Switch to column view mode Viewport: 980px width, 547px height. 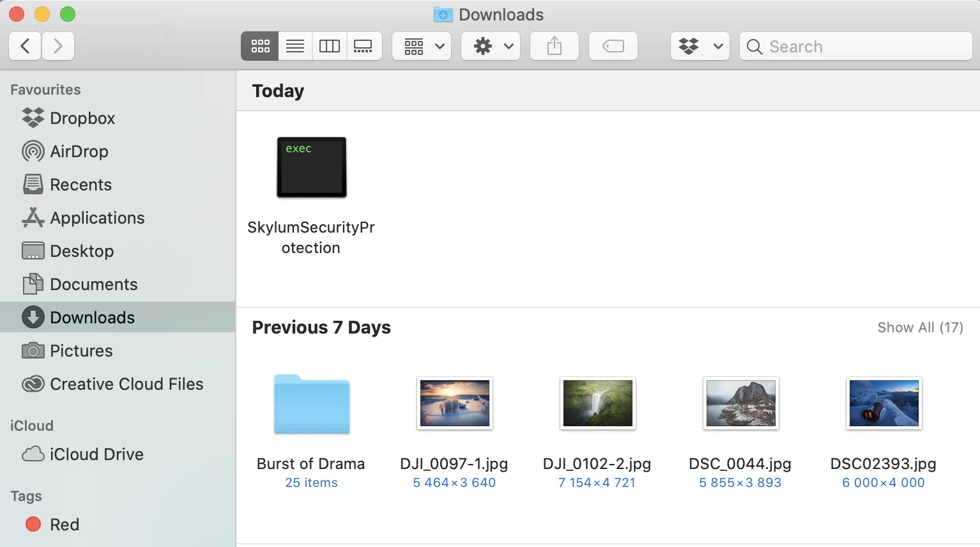click(x=330, y=46)
